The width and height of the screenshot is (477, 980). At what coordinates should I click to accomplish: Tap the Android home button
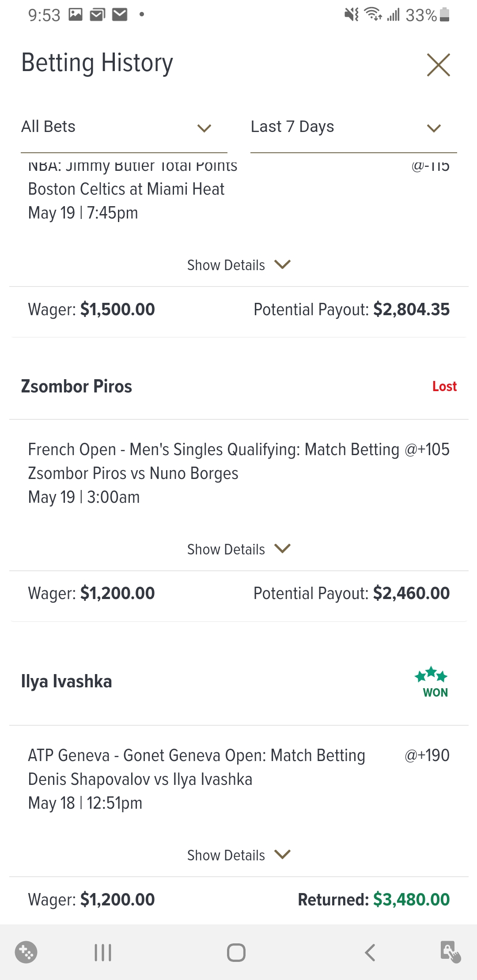[236, 952]
